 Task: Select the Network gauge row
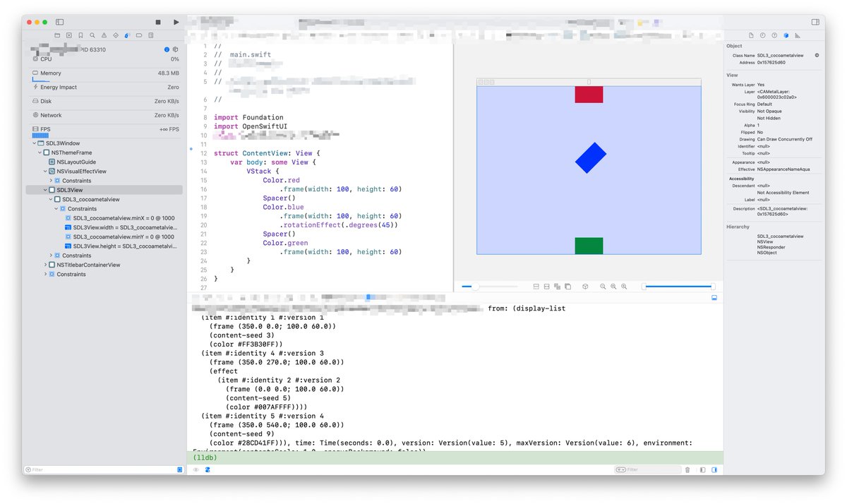coord(104,115)
